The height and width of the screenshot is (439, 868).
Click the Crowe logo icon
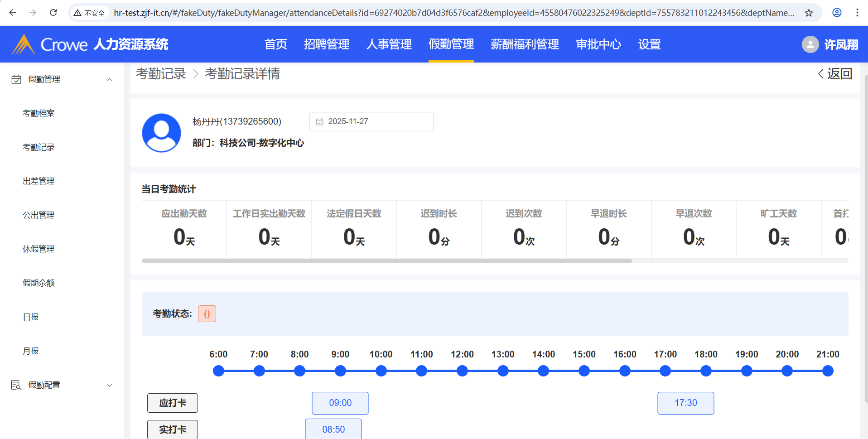click(23, 44)
